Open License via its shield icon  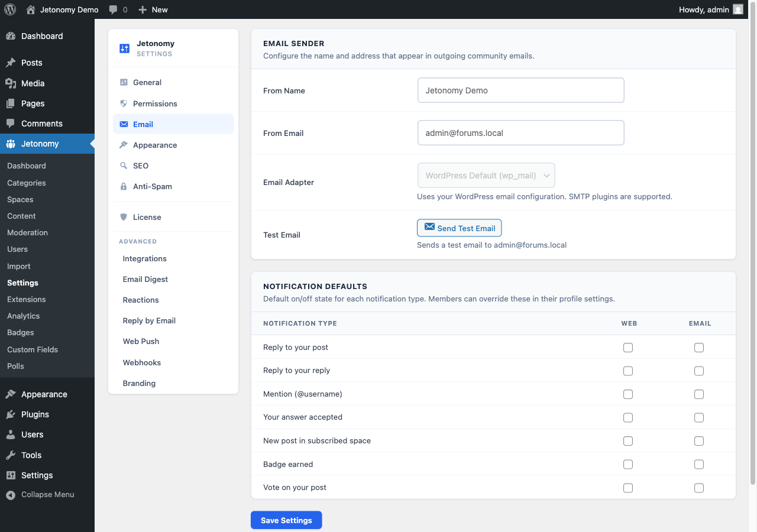124,217
